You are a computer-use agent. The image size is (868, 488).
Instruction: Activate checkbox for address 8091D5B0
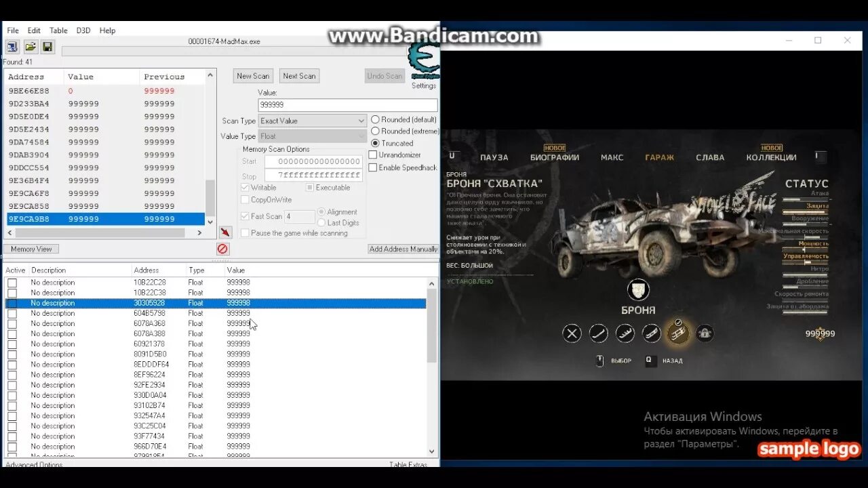pyautogui.click(x=12, y=354)
